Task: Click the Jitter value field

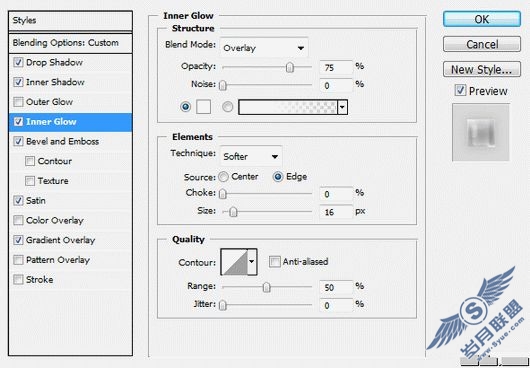Action: 336,305
